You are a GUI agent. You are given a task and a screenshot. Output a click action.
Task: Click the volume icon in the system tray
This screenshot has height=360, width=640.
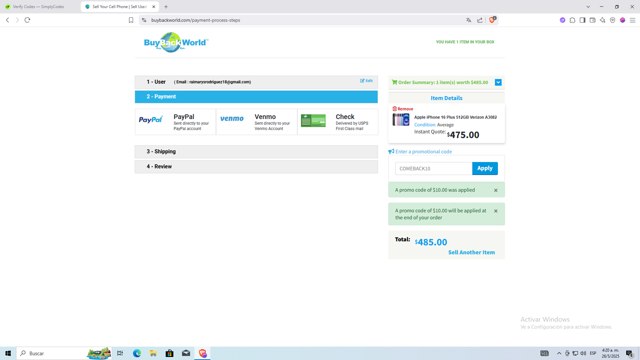(583, 353)
